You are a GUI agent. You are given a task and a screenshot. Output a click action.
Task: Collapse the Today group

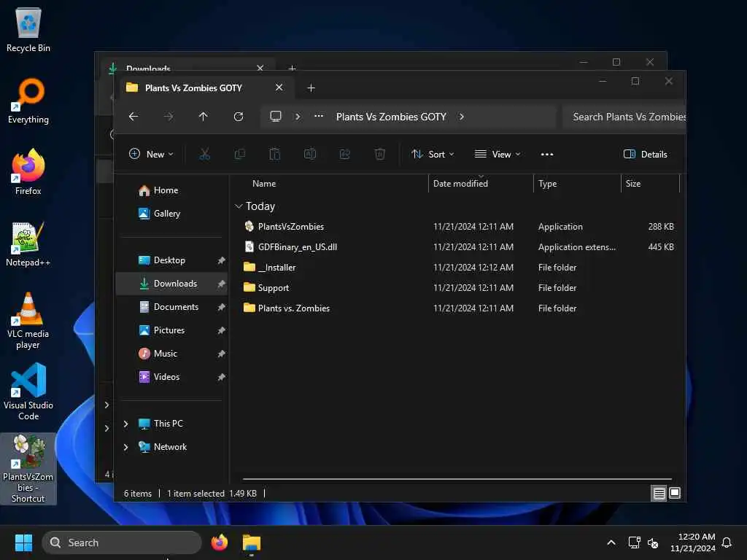tap(239, 206)
